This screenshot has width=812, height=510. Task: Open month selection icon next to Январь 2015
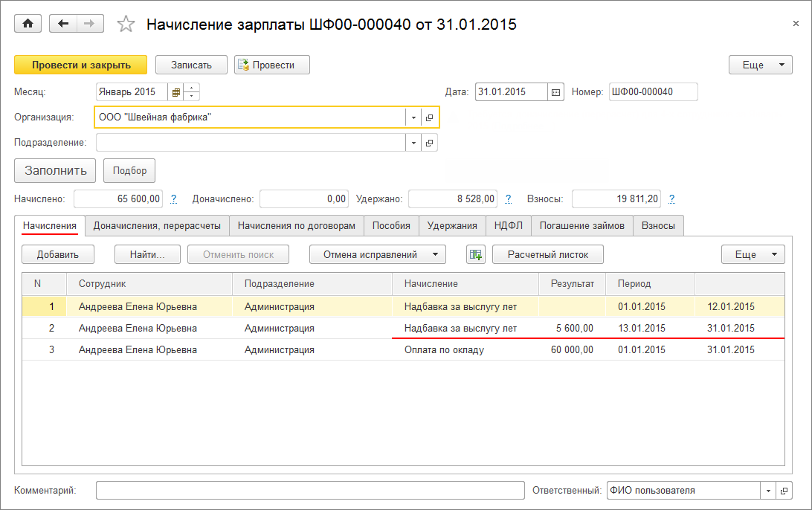click(176, 92)
